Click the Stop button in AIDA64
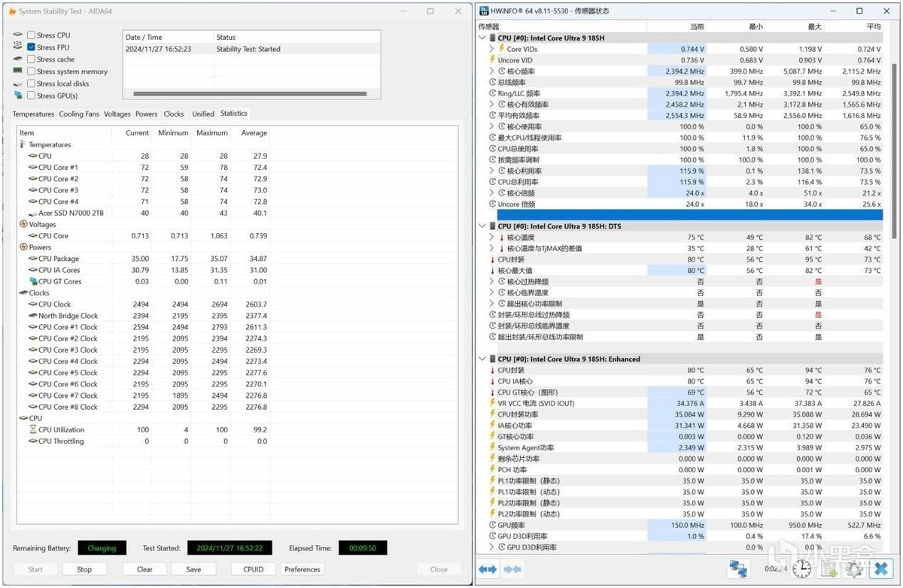The height and width of the screenshot is (588, 903). (84, 569)
